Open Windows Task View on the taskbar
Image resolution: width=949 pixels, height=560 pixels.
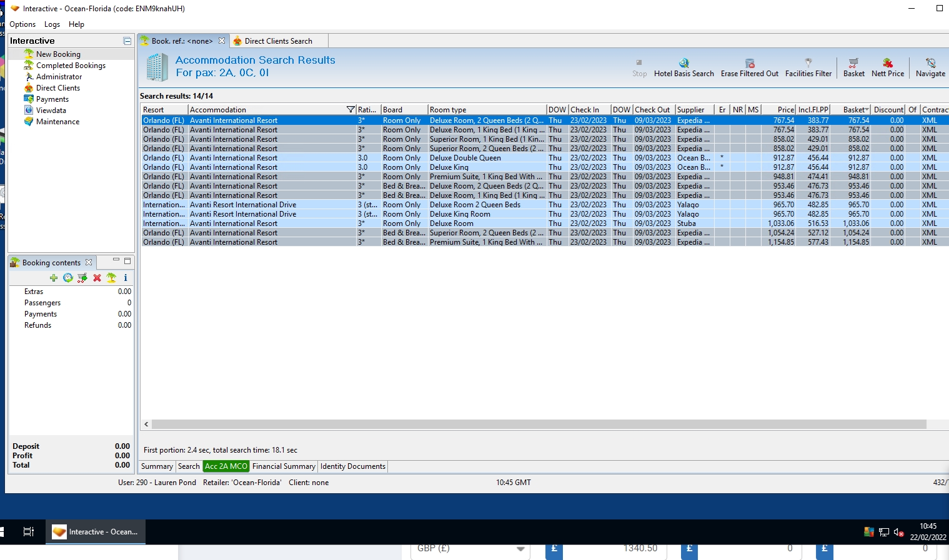29,532
